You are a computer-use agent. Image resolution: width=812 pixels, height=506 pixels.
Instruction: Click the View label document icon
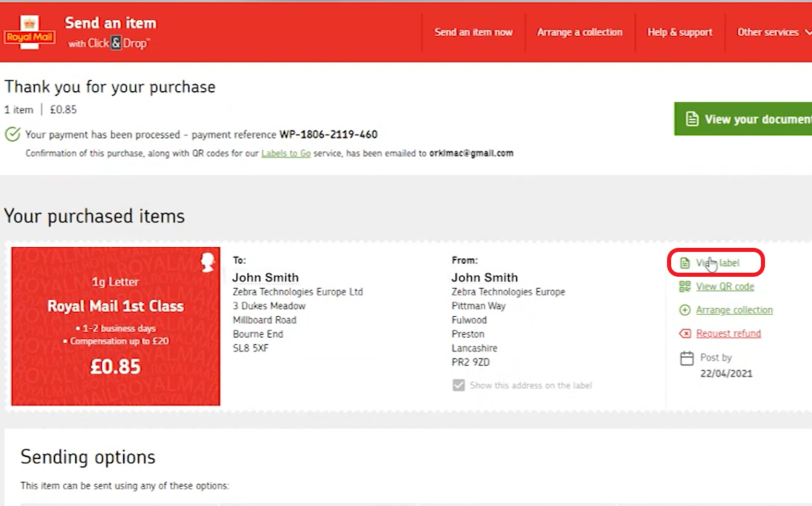(685, 263)
